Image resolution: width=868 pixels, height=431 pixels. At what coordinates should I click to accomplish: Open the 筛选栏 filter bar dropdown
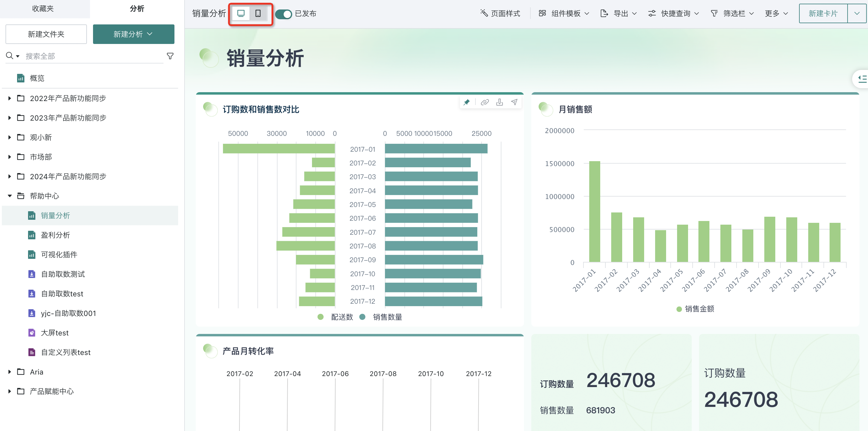732,13
